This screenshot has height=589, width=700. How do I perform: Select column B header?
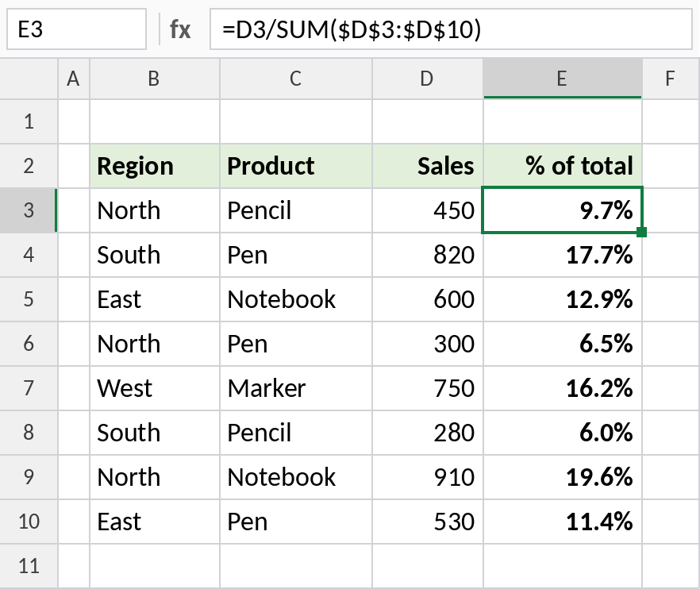pos(155,79)
